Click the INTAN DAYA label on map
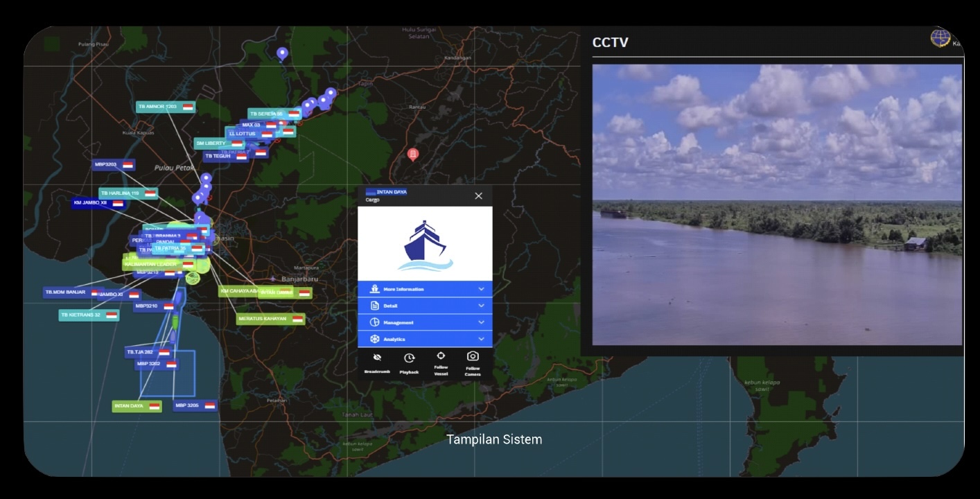980x499 pixels. [x=137, y=406]
